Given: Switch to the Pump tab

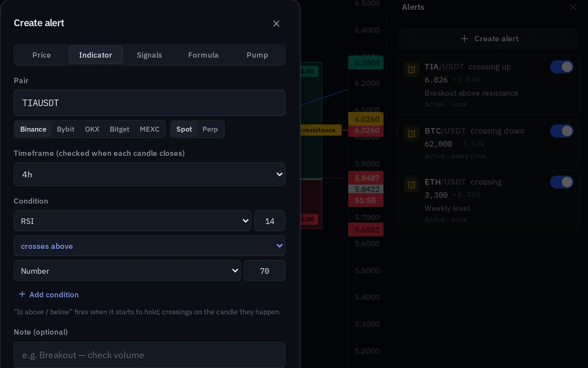Looking at the screenshot, I should coord(257,55).
